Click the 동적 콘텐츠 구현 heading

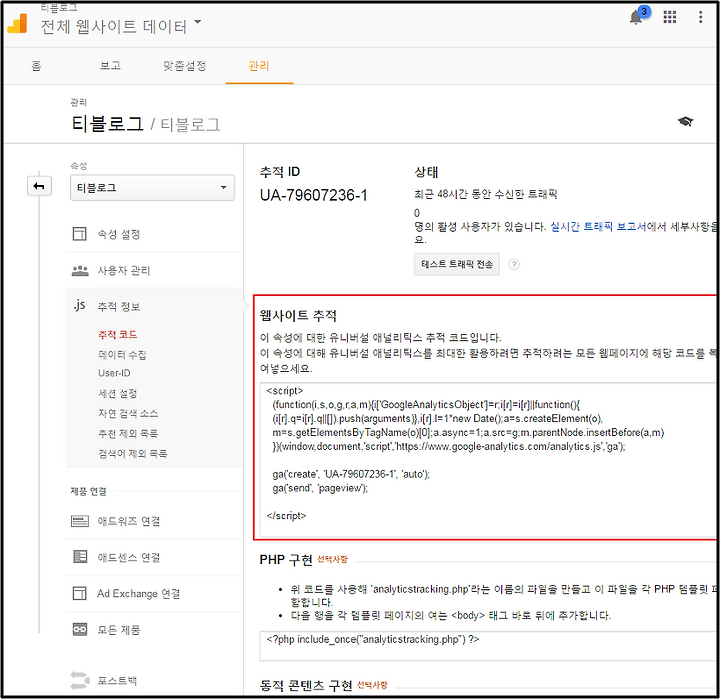click(x=306, y=685)
